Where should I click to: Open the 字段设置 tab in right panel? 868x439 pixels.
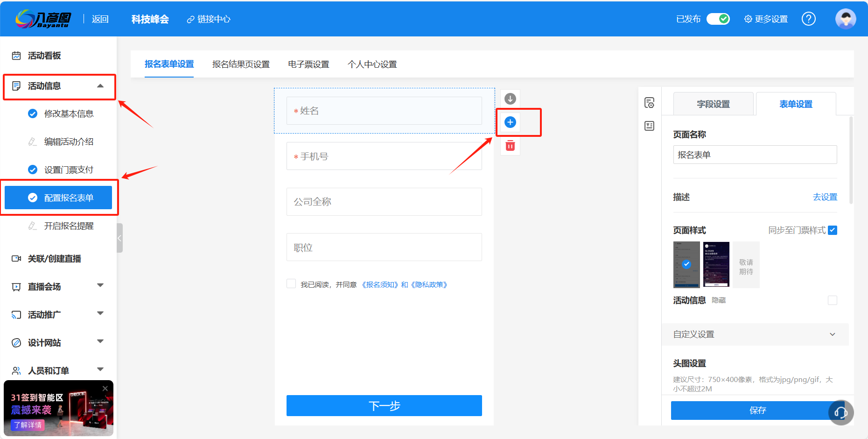(714, 104)
